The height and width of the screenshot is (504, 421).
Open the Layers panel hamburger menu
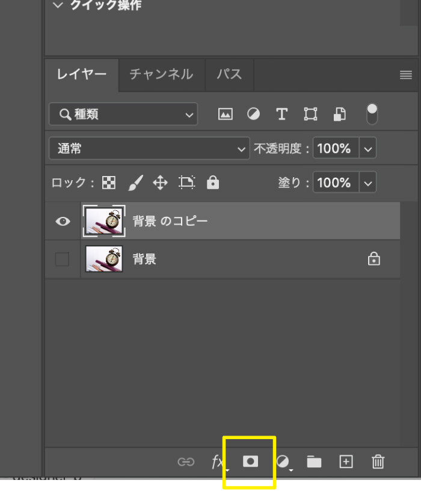tap(406, 75)
